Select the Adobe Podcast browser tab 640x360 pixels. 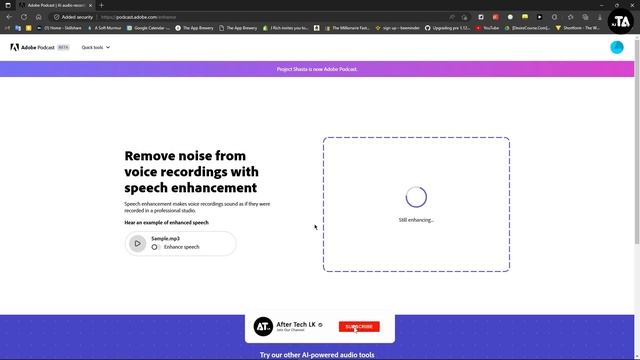click(55, 5)
